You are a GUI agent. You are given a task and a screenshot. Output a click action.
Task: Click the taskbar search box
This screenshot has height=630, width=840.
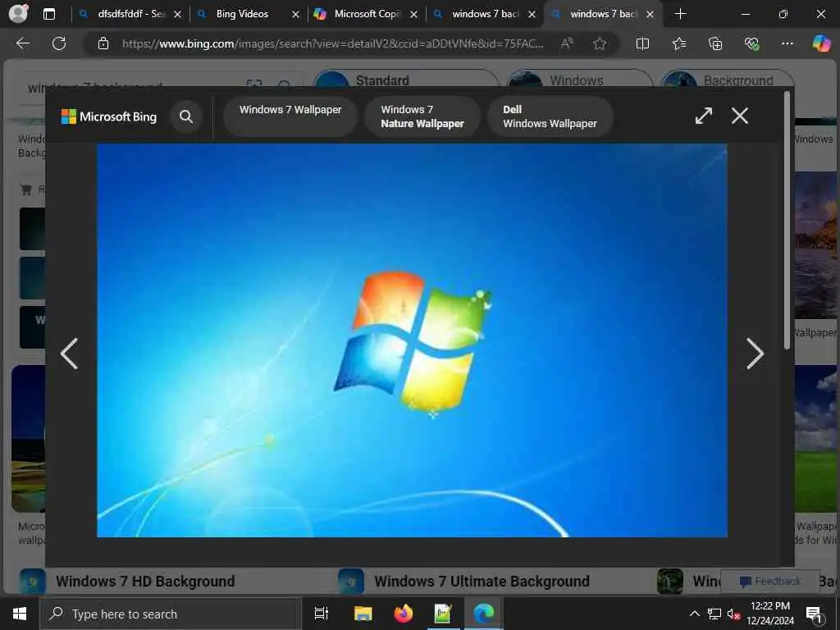click(x=171, y=614)
